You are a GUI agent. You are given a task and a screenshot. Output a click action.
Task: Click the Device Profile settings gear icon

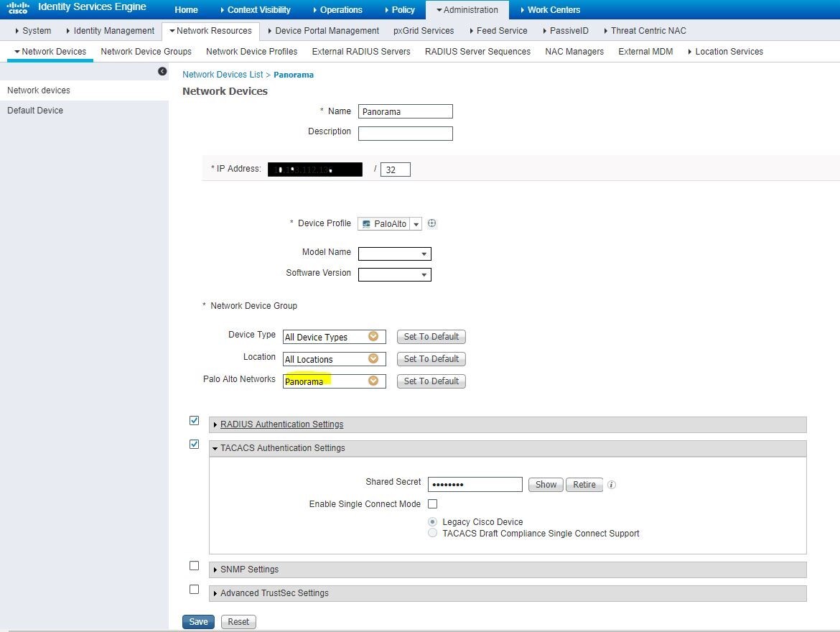click(x=432, y=223)
